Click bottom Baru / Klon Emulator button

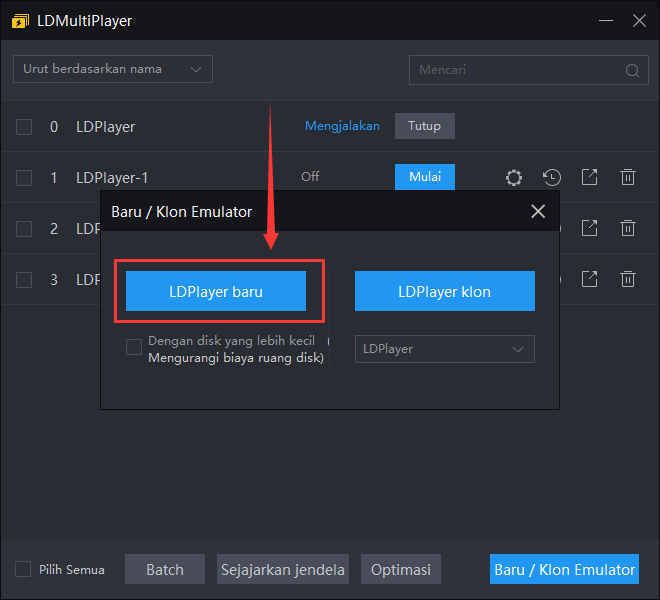564,569
